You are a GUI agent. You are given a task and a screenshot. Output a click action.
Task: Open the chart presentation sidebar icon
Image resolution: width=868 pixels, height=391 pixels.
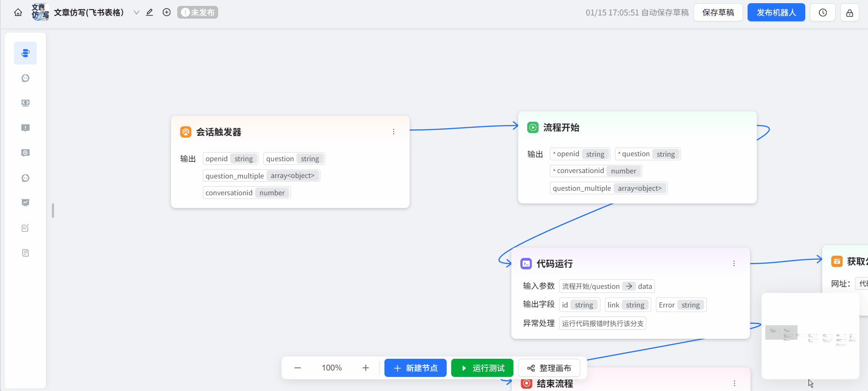25,203
